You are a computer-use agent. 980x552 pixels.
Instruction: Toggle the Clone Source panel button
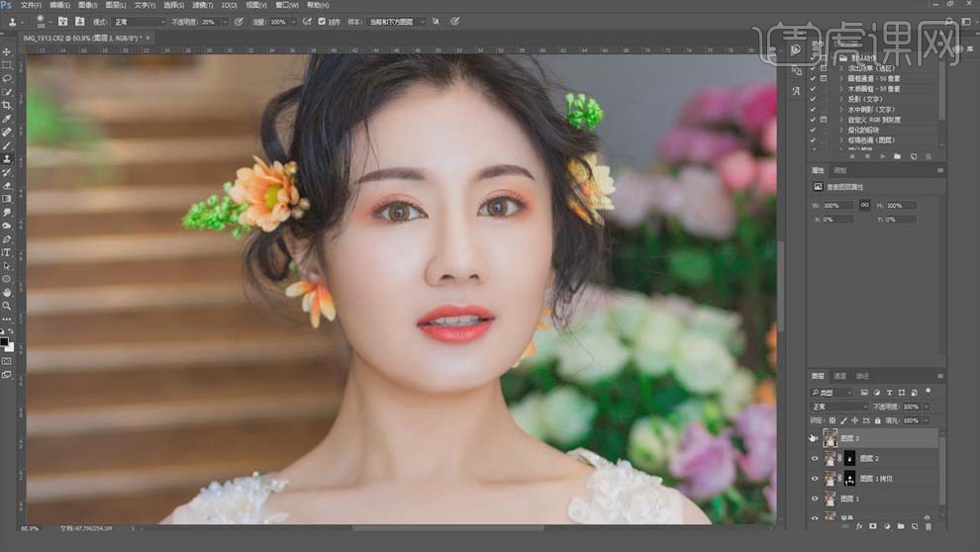coord(79,21)
